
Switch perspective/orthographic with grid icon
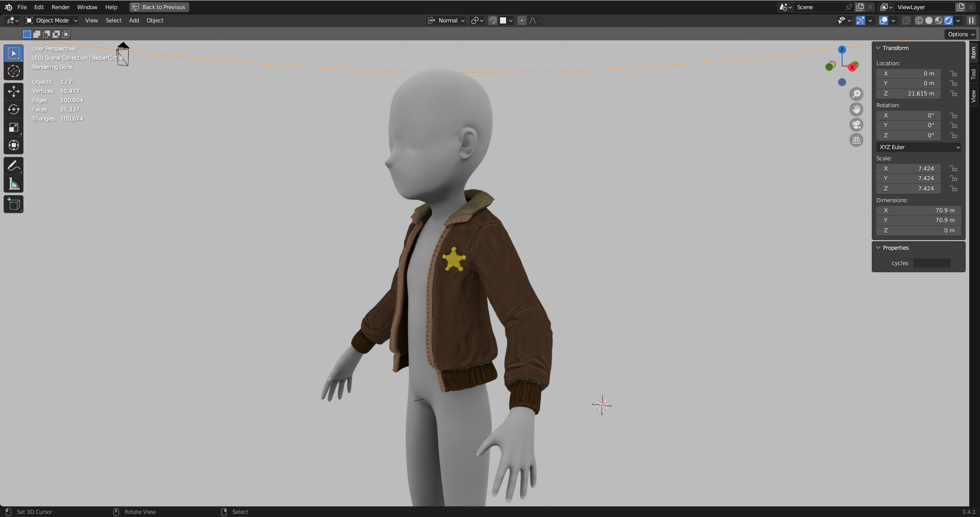tap(856, 140)
